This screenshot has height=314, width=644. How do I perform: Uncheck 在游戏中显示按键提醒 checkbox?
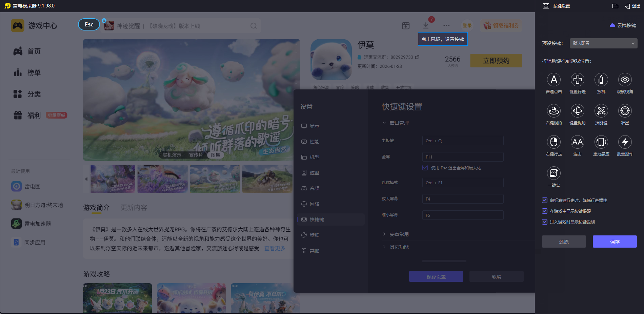click(x=545, y=211)
